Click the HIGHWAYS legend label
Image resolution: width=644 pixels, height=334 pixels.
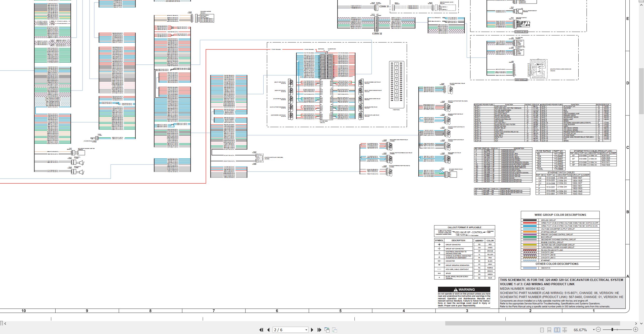point(545,268)
